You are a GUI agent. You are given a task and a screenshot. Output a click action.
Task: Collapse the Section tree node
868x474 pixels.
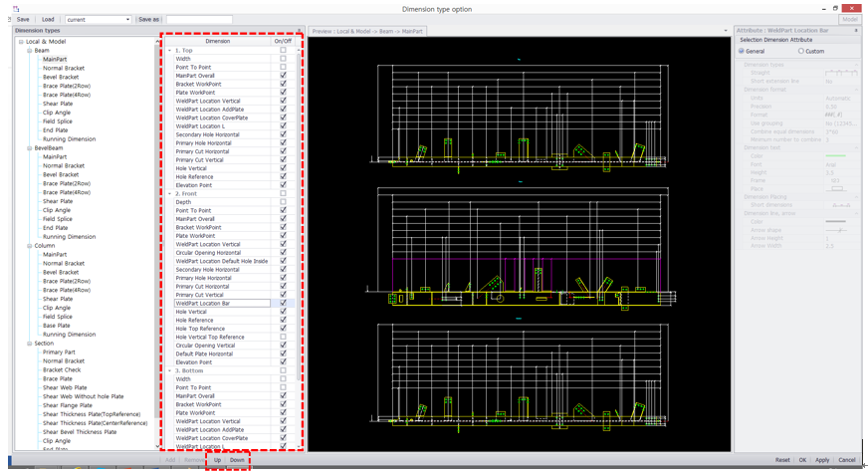coord(30,344)
